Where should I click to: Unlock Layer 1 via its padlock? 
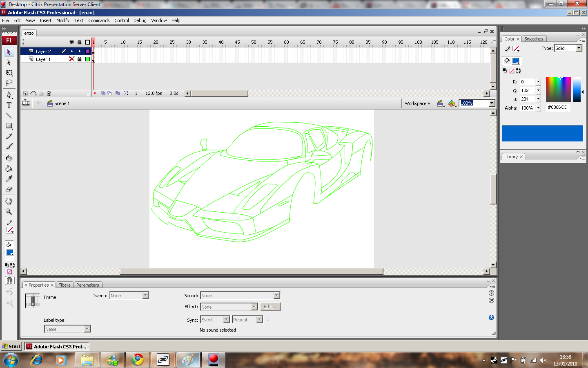[x=80, y=59]
